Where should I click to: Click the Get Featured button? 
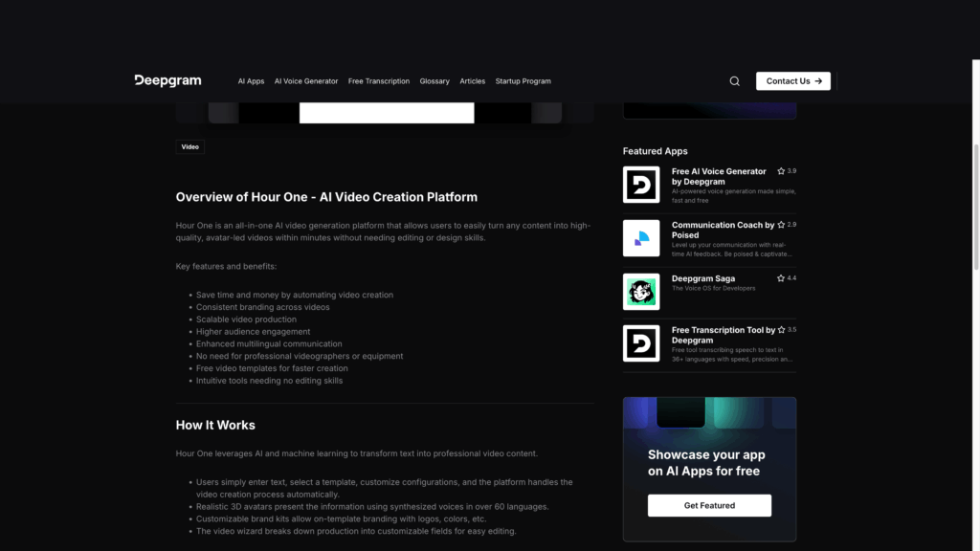pyautogui.click(x=709, y=505)
